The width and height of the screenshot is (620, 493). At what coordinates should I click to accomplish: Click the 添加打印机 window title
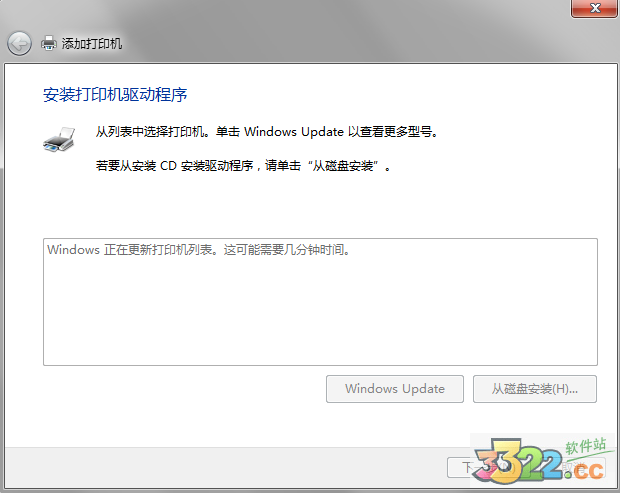point(92,43)
